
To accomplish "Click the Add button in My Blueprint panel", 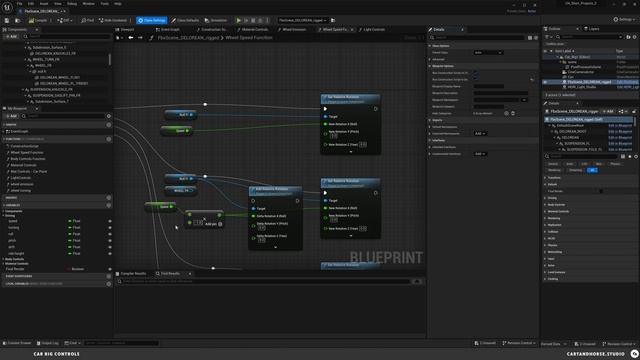I will point(11,116).
